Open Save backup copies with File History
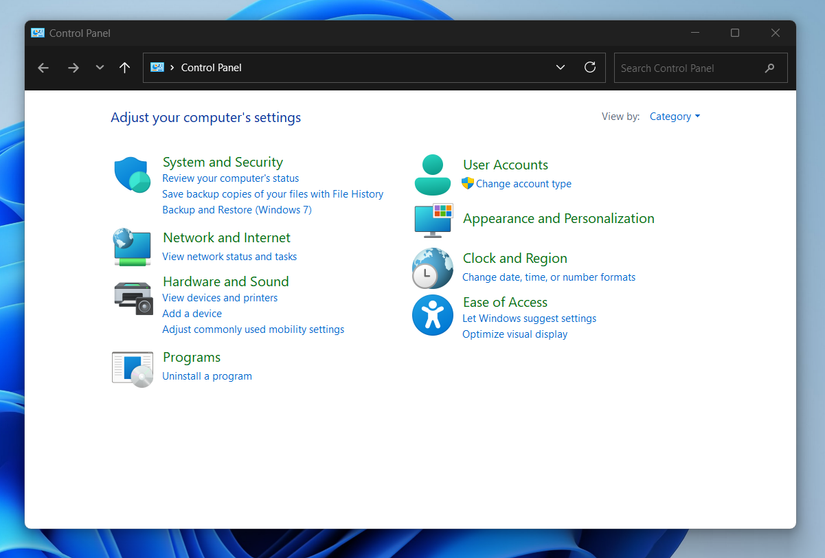Screen dimensions: 825x558 point(273,194)
